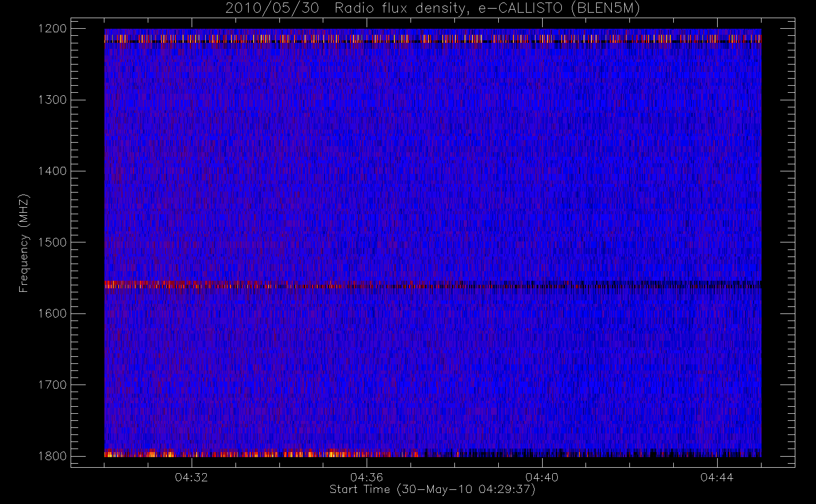Click the 04:40 time tick label
Viewport: 816px width, 504px height.
tap(542, 477)
